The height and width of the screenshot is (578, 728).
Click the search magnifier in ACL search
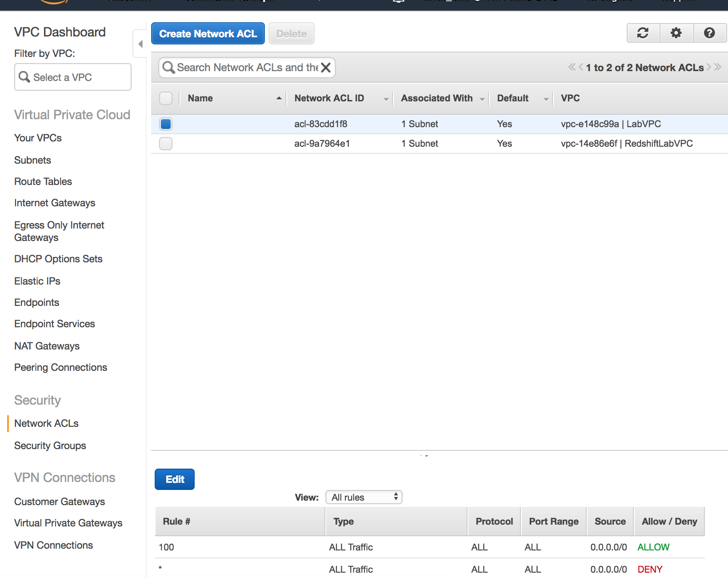tap(168, 68)
